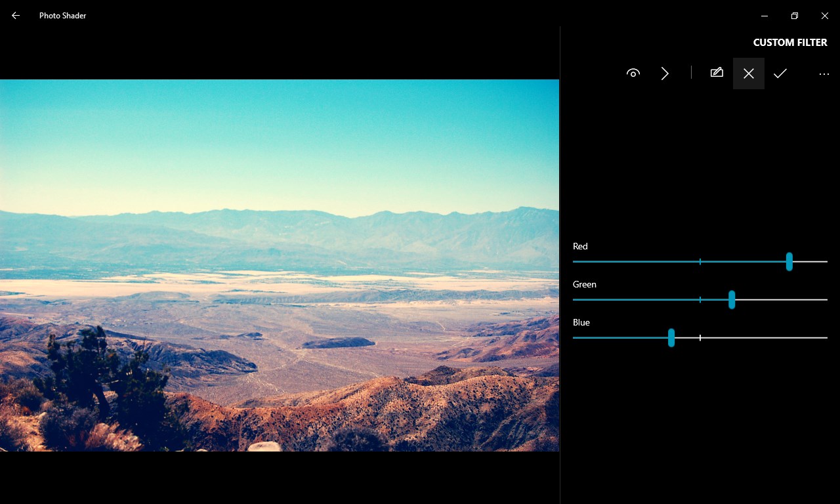The width and height of the screenshot is (840, 504).
Task: Close the Photo Shader window
Action: [x=825, y=15]
